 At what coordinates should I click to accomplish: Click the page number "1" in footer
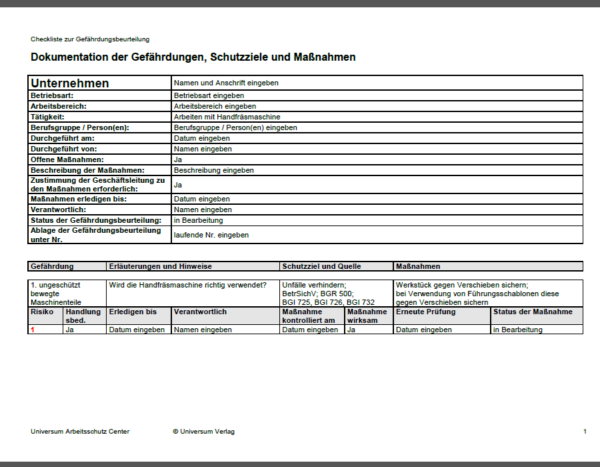click(x=585, y=431)
